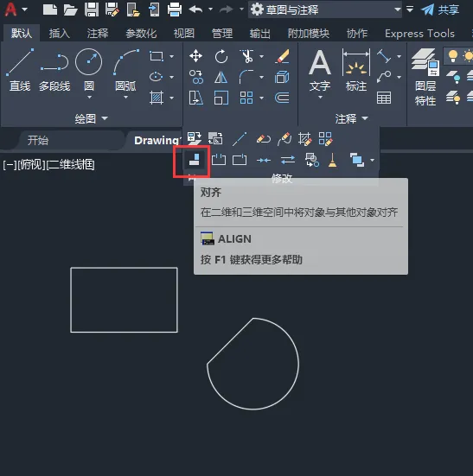Screen dimensions: 473x476
Task: Click the Join tool icon
Action: tap(264, 160)
